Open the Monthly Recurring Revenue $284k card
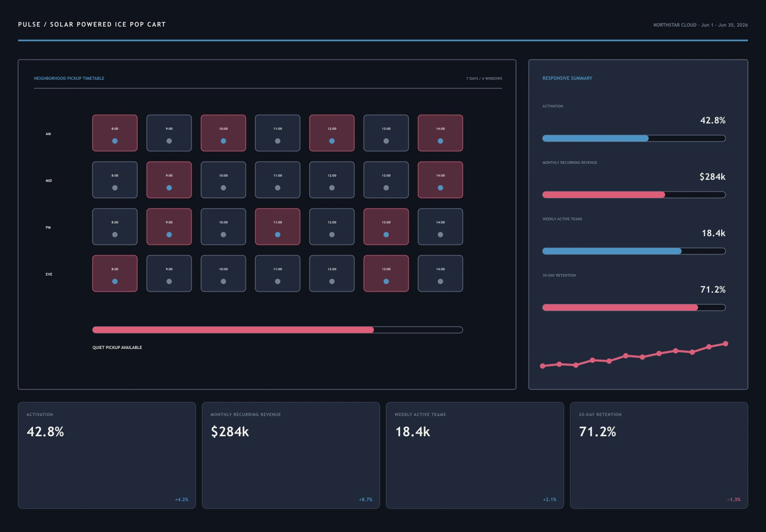766x532 pixels. point(291,455)
